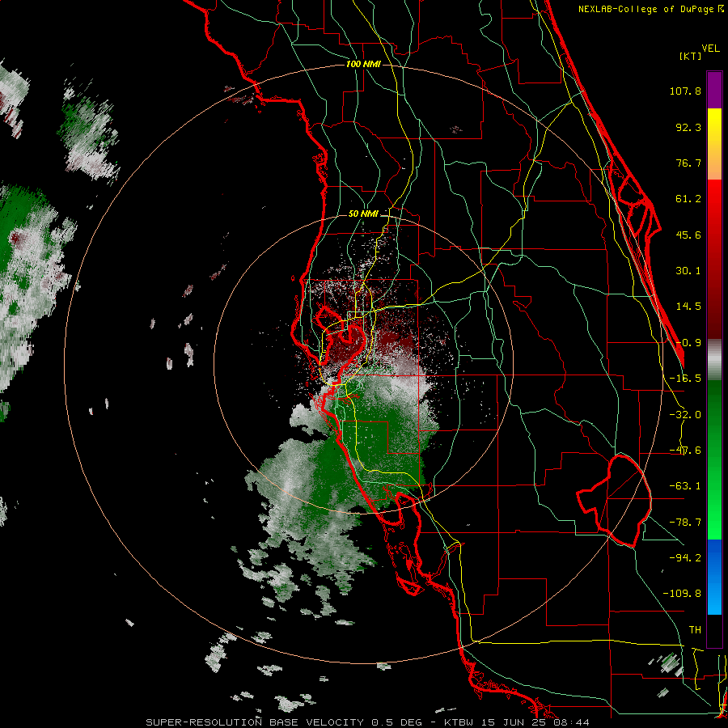Pick the purple segment of velocity color bar

714,90
